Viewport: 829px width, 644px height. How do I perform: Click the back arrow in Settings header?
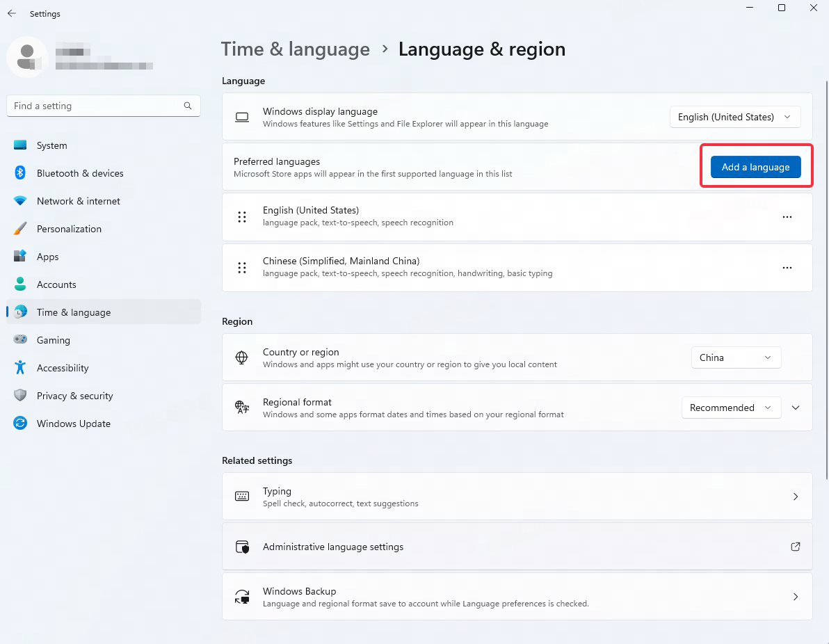pyautogui.click(x=12, y=14)
